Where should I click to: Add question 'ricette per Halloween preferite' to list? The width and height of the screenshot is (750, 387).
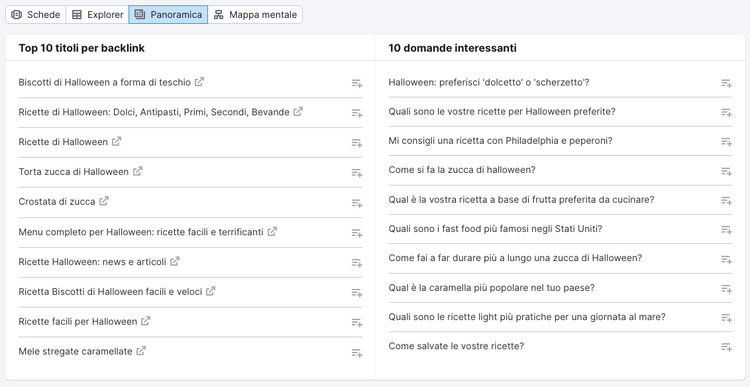point(727,112)
